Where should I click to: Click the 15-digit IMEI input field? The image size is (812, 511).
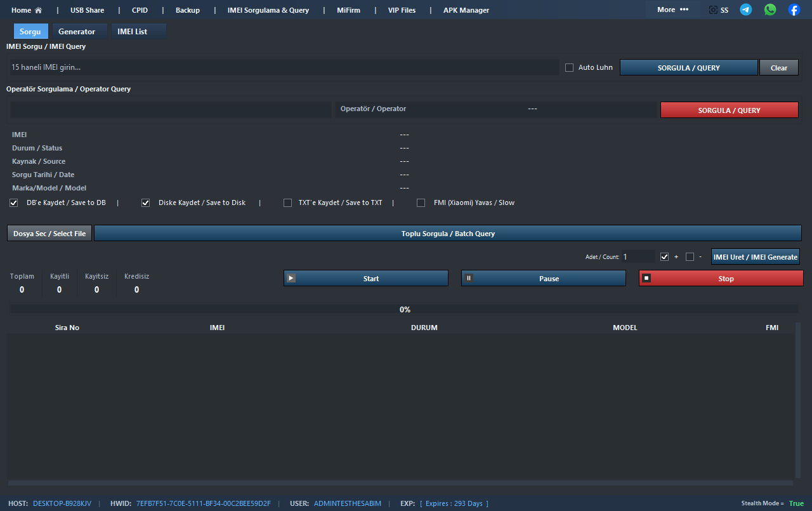(284, 67)
